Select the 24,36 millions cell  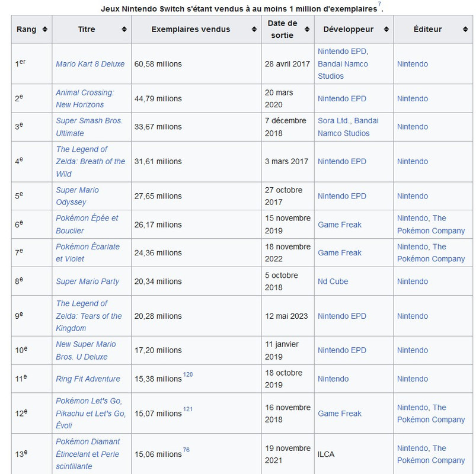196,253
